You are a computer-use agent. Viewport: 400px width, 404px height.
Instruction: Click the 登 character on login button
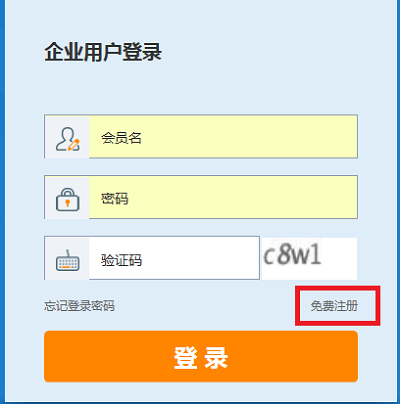185,358
